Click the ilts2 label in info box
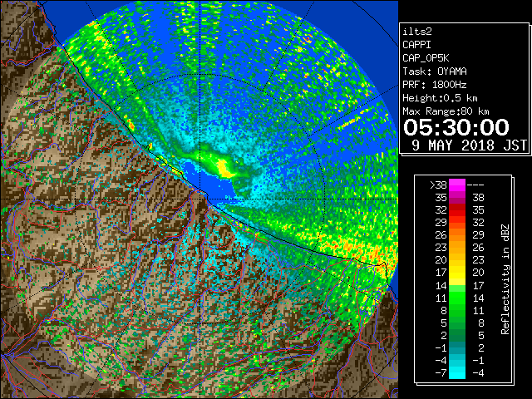The width and height of the screenshot is (532, 399). pyautogui.click(x=417, y=32)
